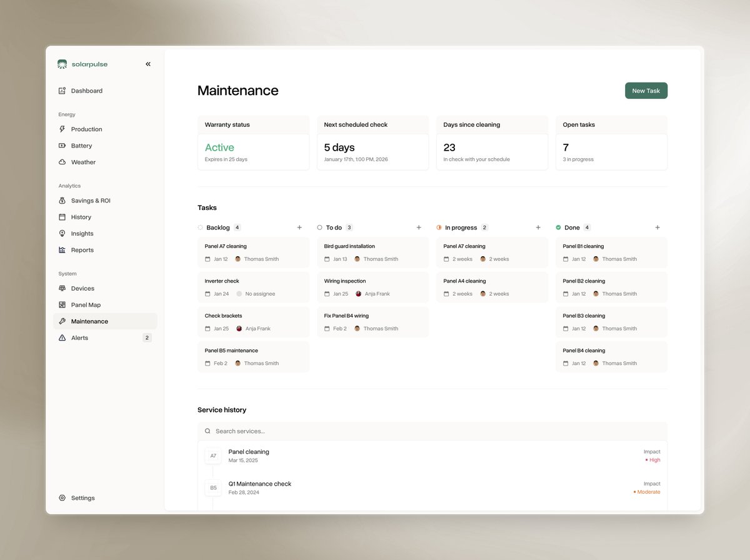Add a task to the Done column
The width and height of the screenshot is (750, 560).
tap(657, 227)
